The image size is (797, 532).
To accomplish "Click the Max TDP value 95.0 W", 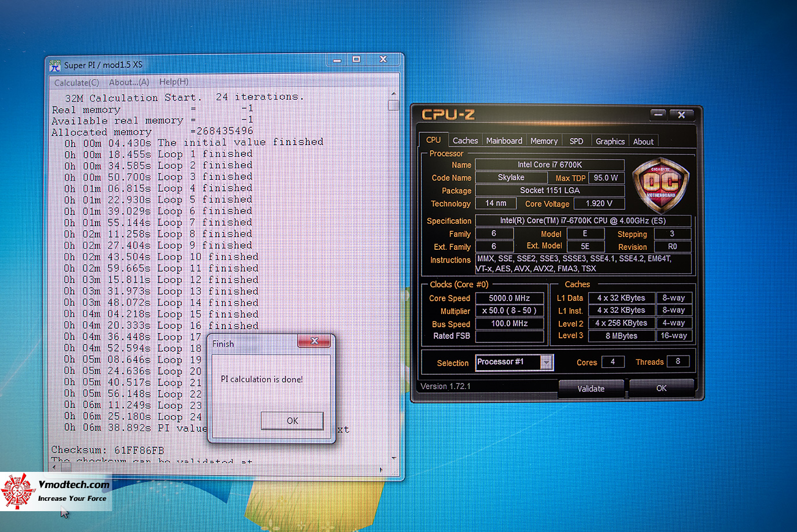I will 606,178.
